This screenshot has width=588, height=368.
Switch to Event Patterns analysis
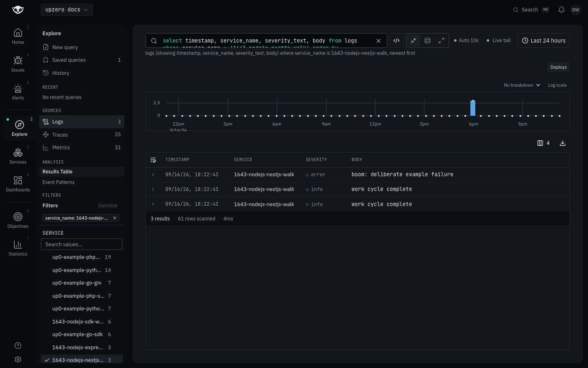tap(82, 182)
